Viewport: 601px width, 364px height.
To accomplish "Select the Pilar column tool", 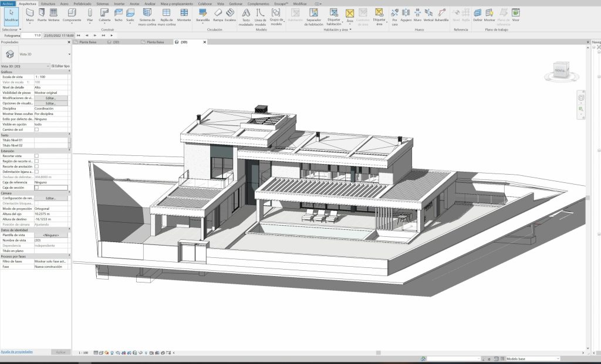I will pyautogui.click(x=90, y=15).
